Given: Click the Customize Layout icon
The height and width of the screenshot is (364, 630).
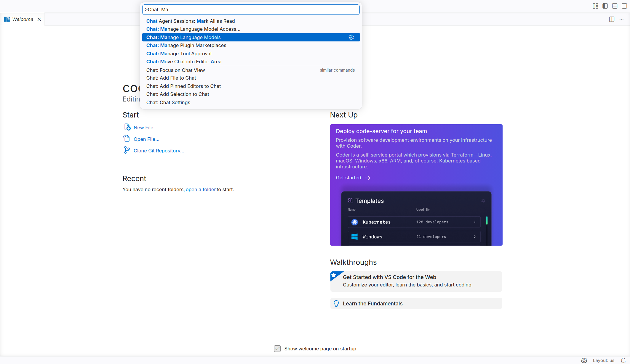Looking at the screenshot, I should [595, 6].
